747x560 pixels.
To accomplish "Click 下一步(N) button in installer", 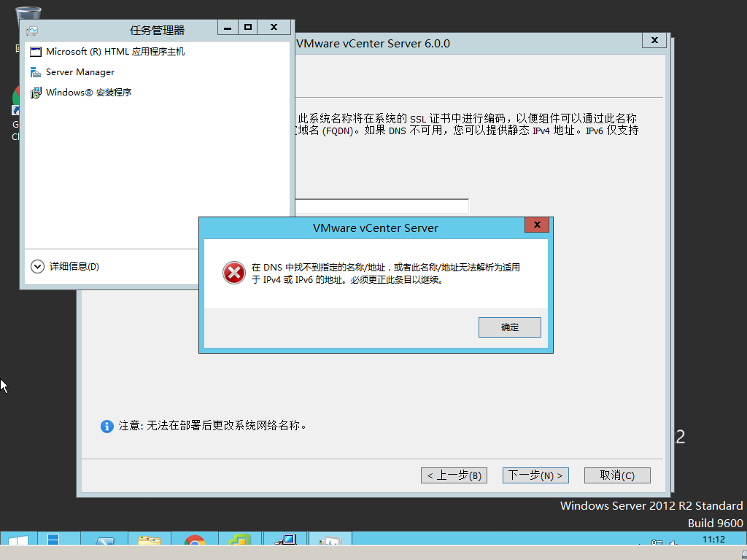I will (535, 475).
